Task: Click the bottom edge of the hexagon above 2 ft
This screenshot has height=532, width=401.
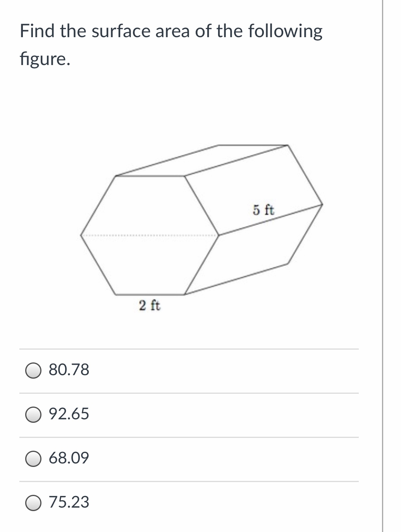Action: [x=150, y=293]
